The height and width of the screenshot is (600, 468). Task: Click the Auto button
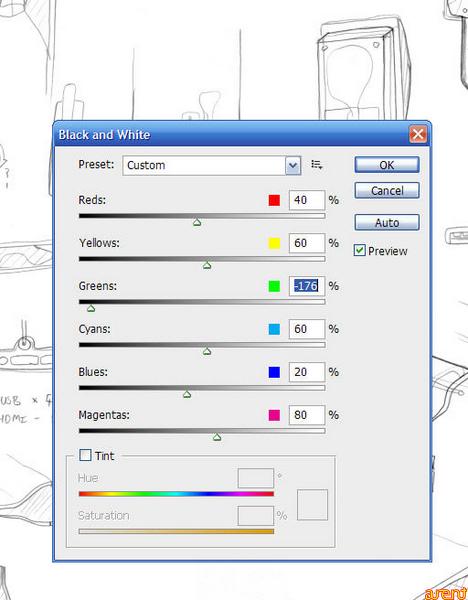point(386,222)
